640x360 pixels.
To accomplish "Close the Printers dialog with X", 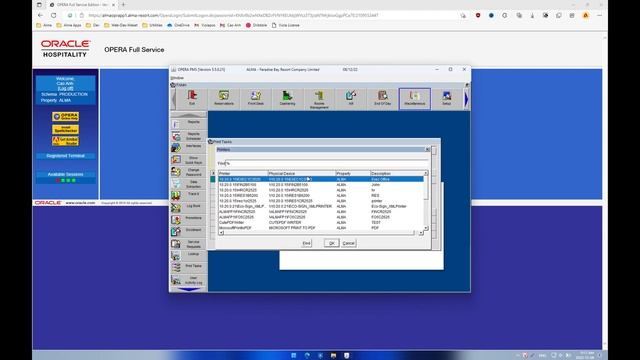I will point(427,150).
